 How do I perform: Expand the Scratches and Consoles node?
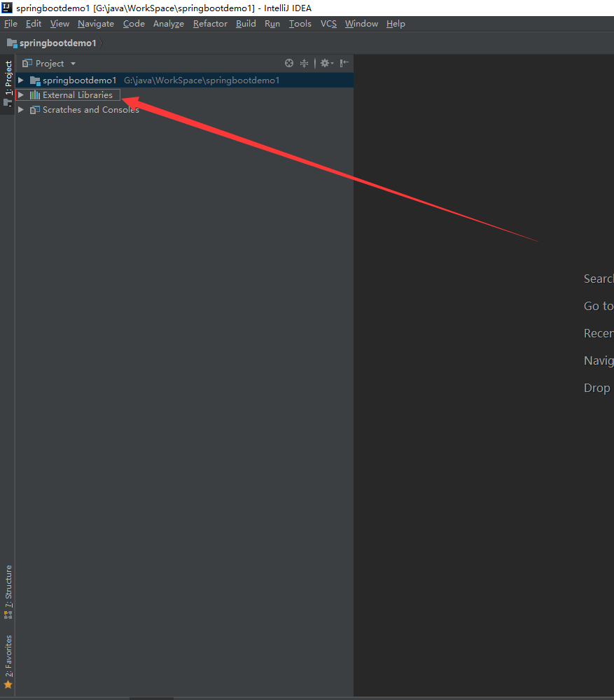click(x=20, y=110)
